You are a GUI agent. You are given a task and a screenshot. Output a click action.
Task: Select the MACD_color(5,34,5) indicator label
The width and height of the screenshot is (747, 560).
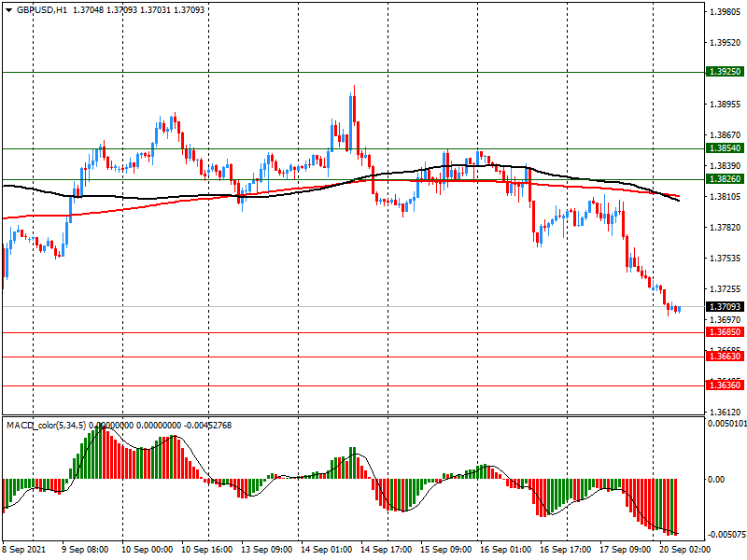tap(47, 426)
